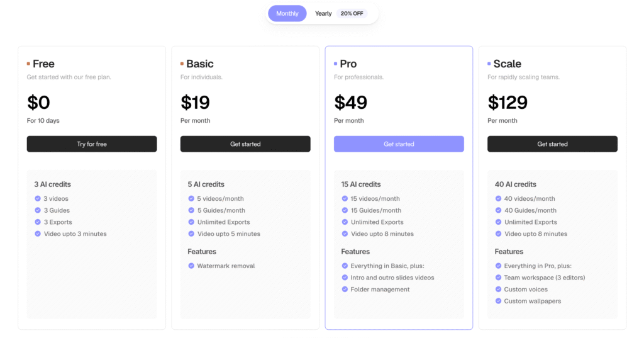Click checkmark icon beside Custom voices
The width and height of the screenshot is (644, 338).
coord(498,289)
